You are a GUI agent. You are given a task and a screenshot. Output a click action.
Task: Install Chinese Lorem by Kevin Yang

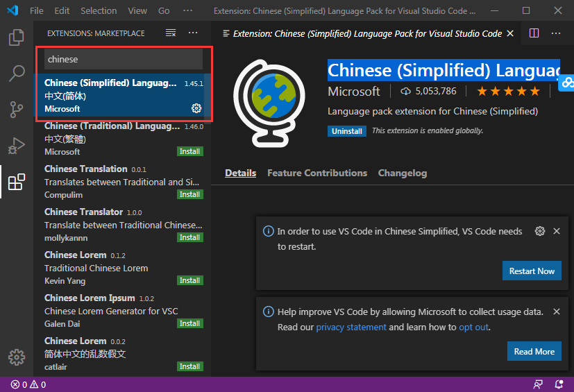coord(189,280)
